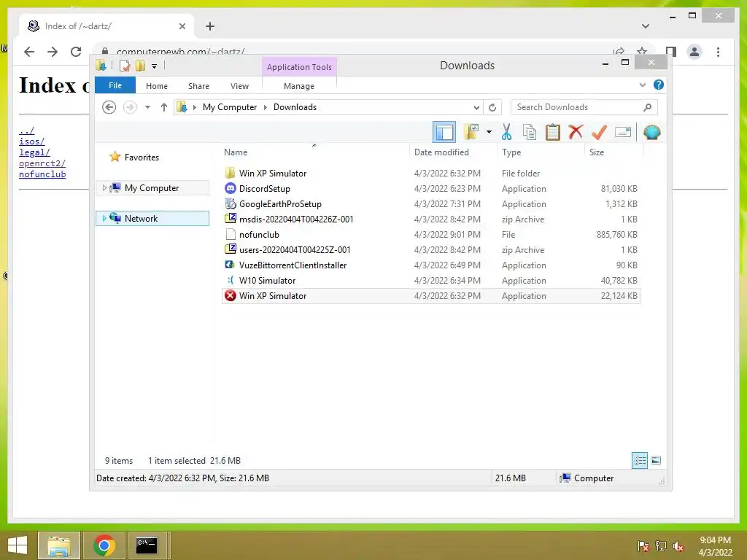Screen dimensions: 747x560
Task: Open the nofunclub link in Chrome
Action: (x=42, y=174)
